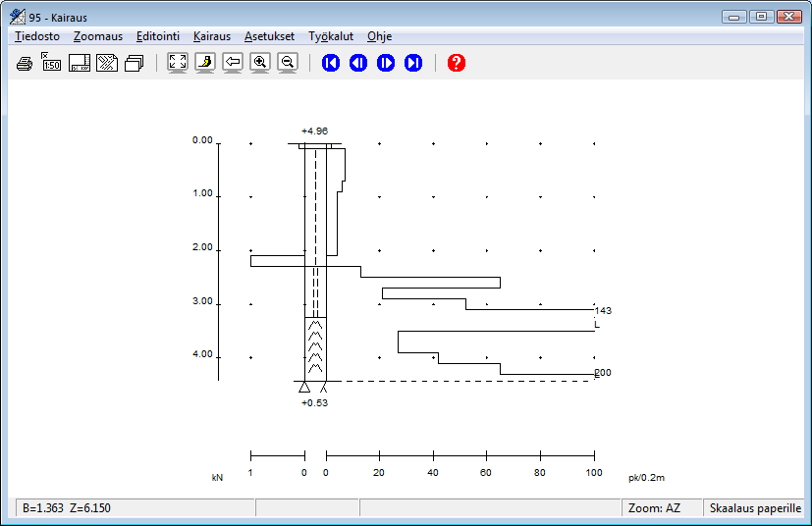This screenshot has width=812, height=526.
Task: Click the pk/0.2m axis unit label
Action: pos(646,477)
